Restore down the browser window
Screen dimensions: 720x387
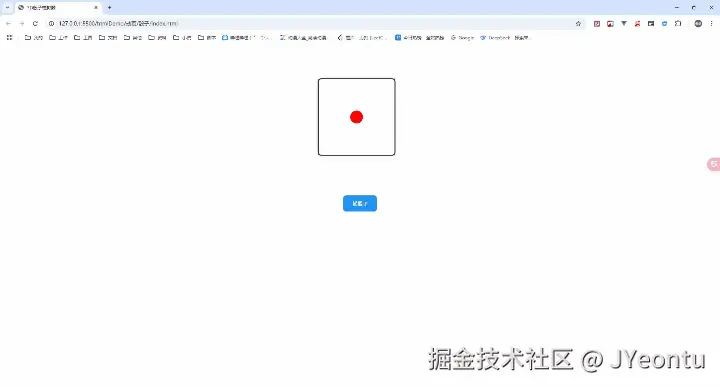coord(693,7)
